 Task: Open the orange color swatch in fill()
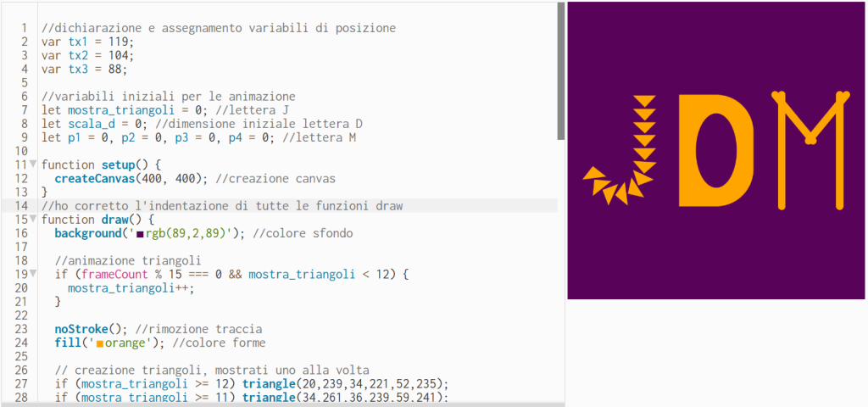click(100, 343)
